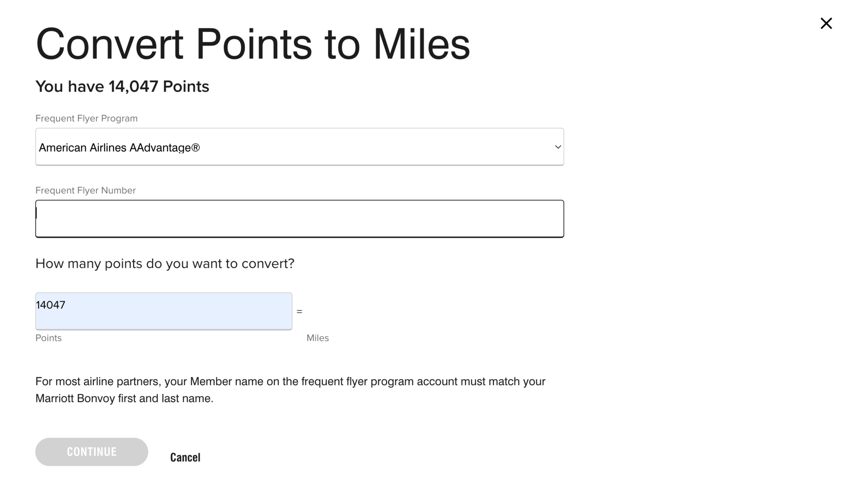Select the Points label below the amount field
Viewport: 868px width, 483px height.
pyautogui.click(x=48, y=338)
